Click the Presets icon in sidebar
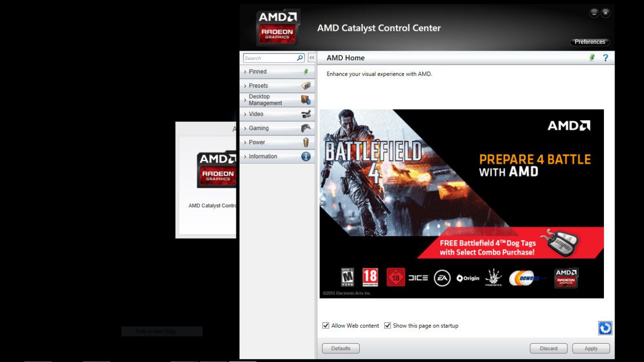 306,86
